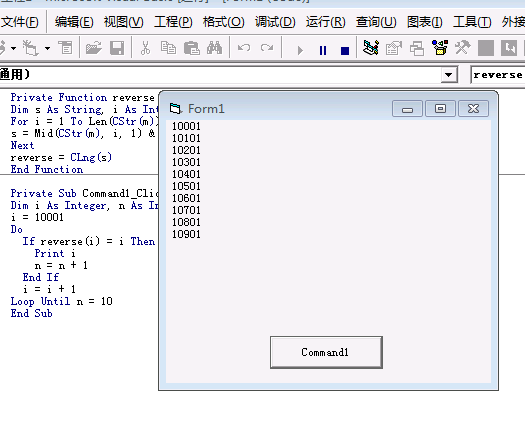Click the Cut scissors icon
Image resolution: width=525 pixels, height=427 pixels.
click(x=145, y=48)
